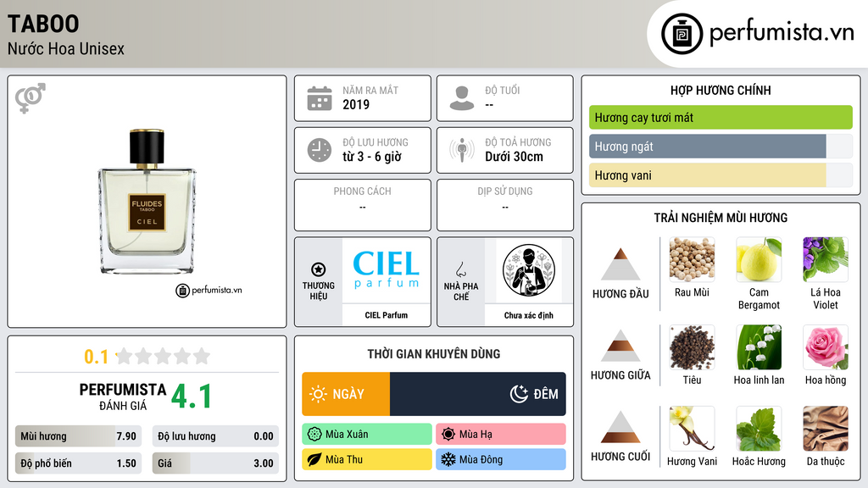Click the Mùa Thu leaf icon
Image resolution: width=868 pixels, height=488 pixels.
(314, 459)
